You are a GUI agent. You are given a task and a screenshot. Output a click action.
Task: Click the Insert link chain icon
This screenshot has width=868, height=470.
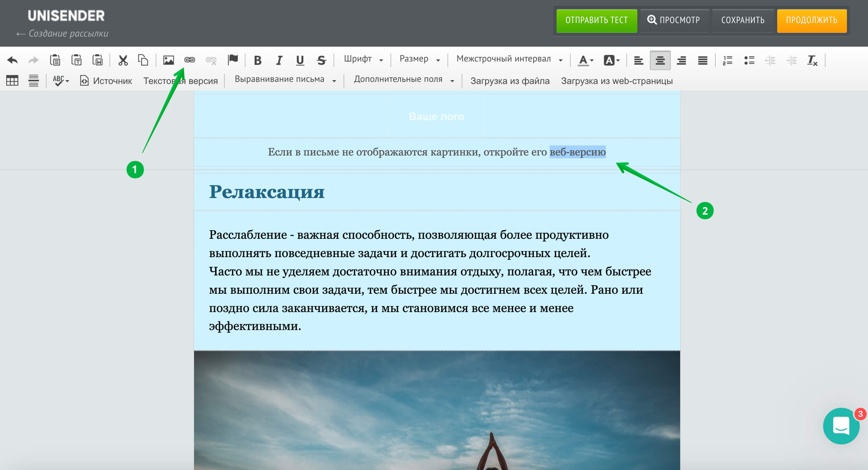(x=190, y=60)
